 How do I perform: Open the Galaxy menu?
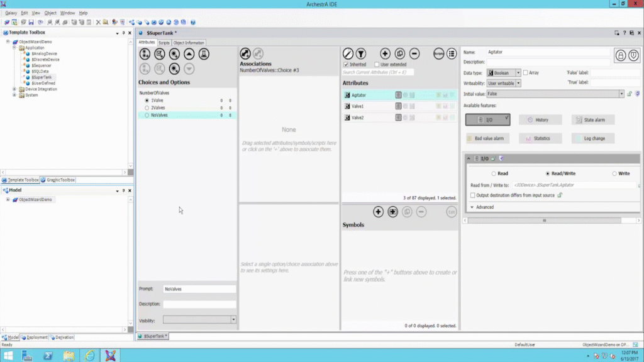[11, 13]
